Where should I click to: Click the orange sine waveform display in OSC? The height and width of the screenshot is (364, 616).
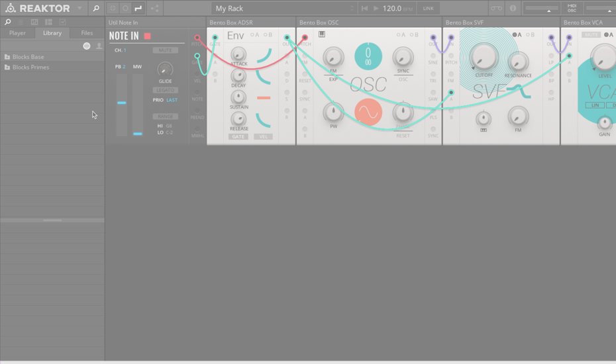[x=368, y=112]
